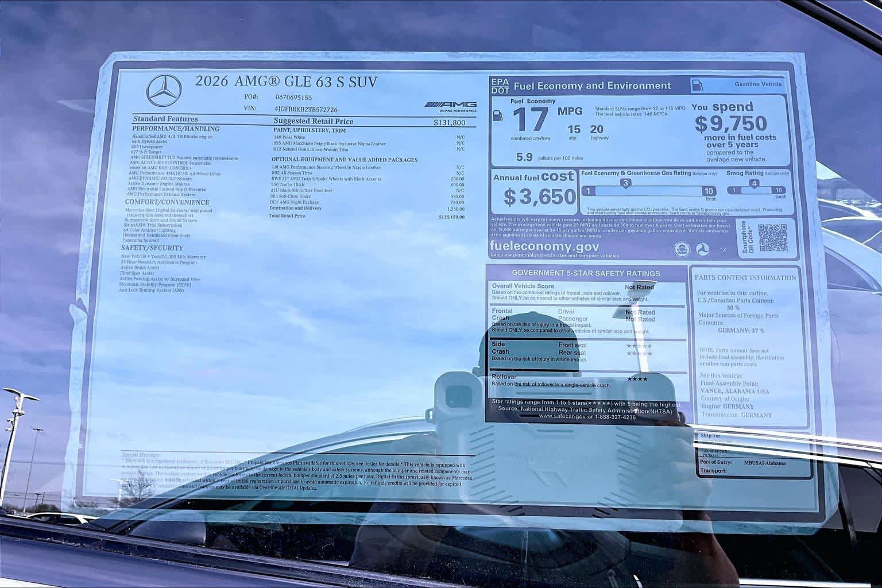The image size is (882, 588).
Task: Click the "VANCE, ALABAMA USA" assembly point
Action: [735, 392]
